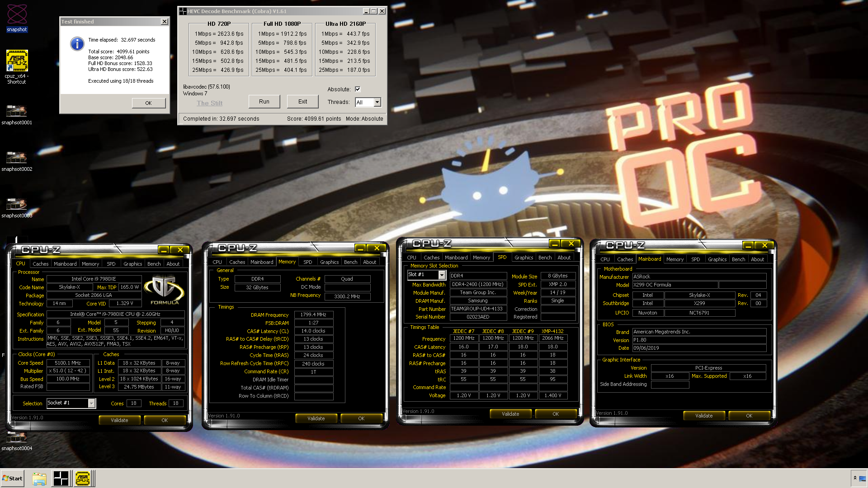Image resolution: width=868 pixels, height=488 pixels.
Task: Click Model X299 OC Formula field
Action: [675, 285]
